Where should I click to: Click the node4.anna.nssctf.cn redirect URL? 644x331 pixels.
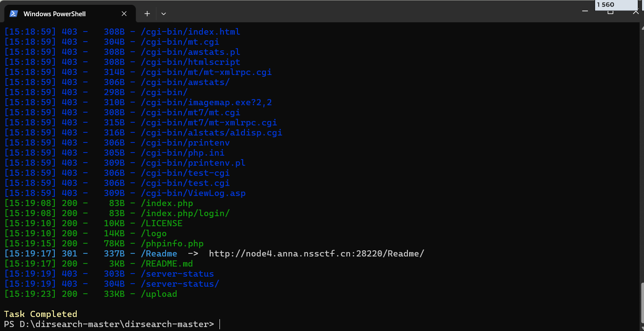[317, 254]
